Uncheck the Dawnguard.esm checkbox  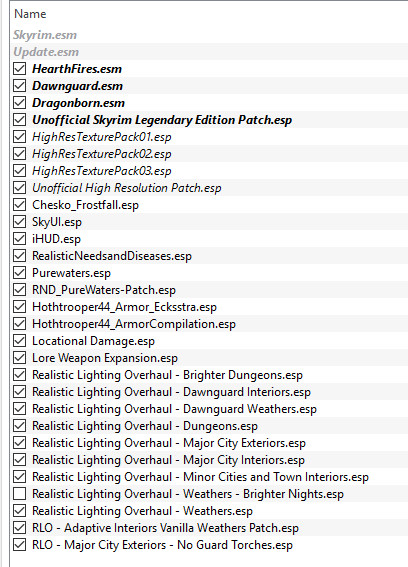point(20,86)
